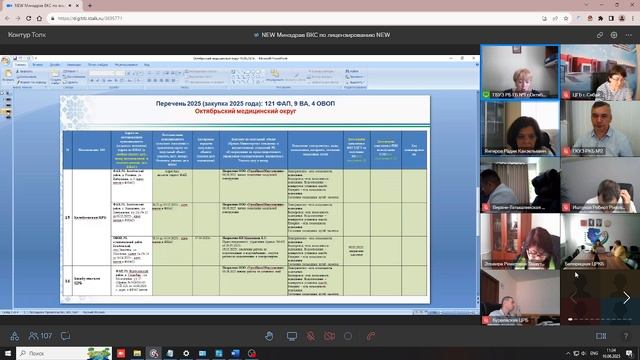The width and height of the screenshot is (640, 360).
Task: Click the Контур Толк logo
Action: tap(27, 35)
